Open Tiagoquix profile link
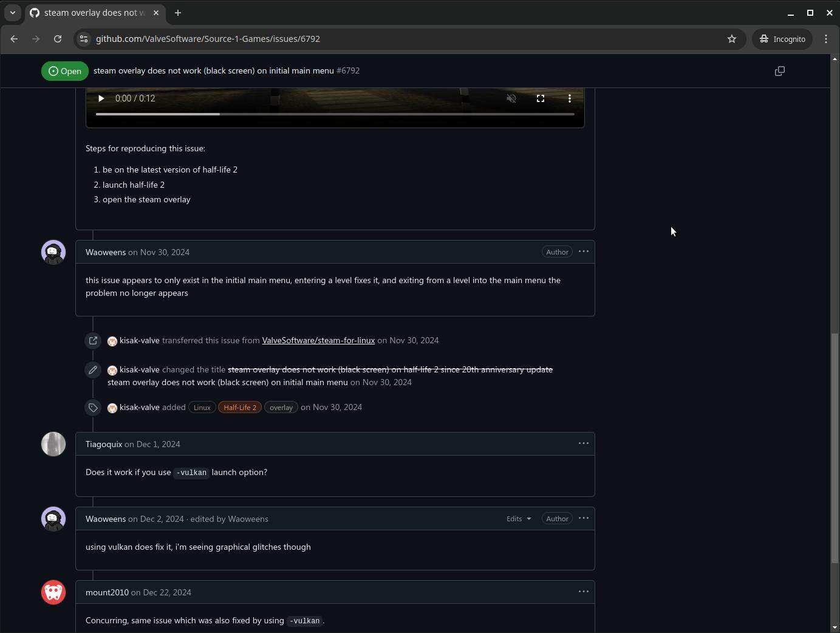The height and width of the screenshot is (633, 840). (x=104, y=444)
